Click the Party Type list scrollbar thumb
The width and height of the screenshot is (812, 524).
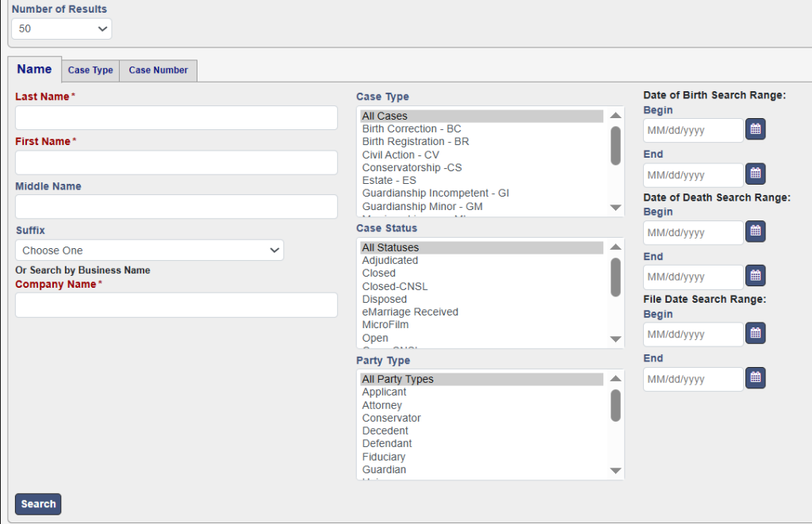[x=615, y=405]
